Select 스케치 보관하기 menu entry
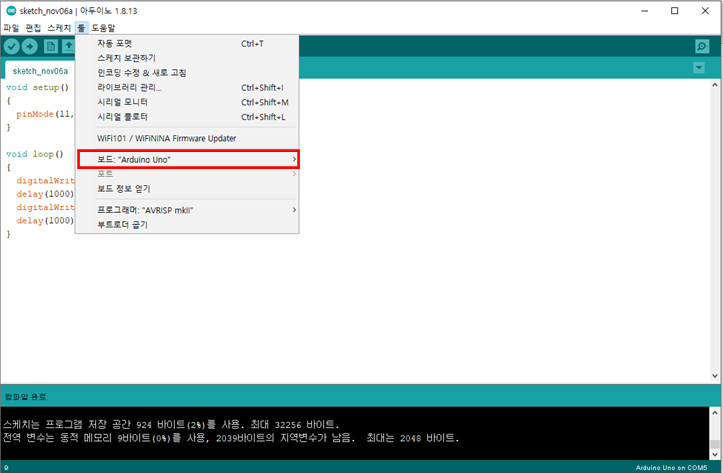Image resolution: width=723 pixels, height=473 pixels. point(188,58)
